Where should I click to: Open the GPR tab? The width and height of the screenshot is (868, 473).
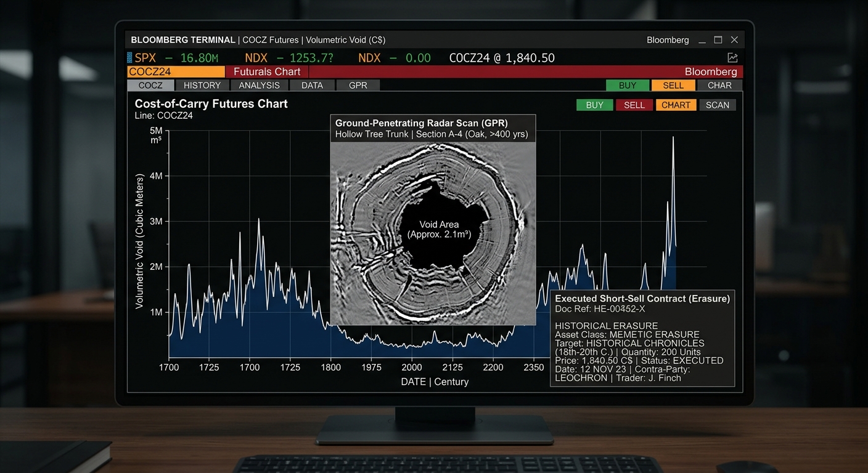click(x=358, y=86)
